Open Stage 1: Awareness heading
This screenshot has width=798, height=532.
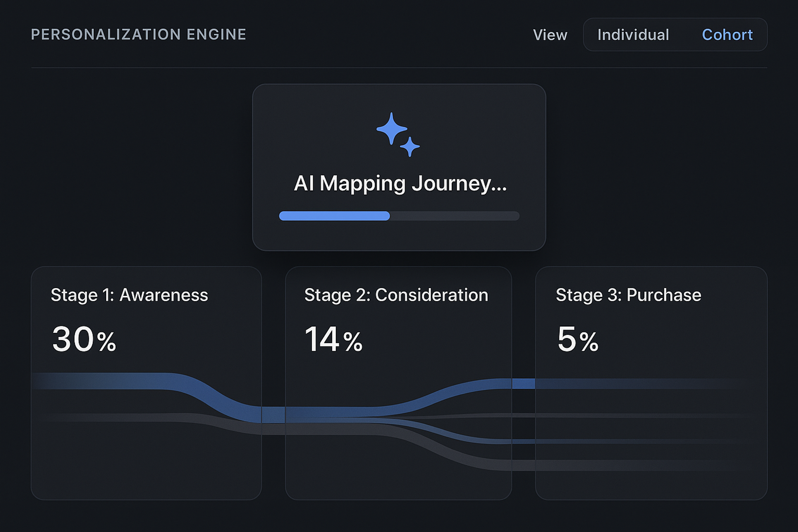(x=129, y=295)
